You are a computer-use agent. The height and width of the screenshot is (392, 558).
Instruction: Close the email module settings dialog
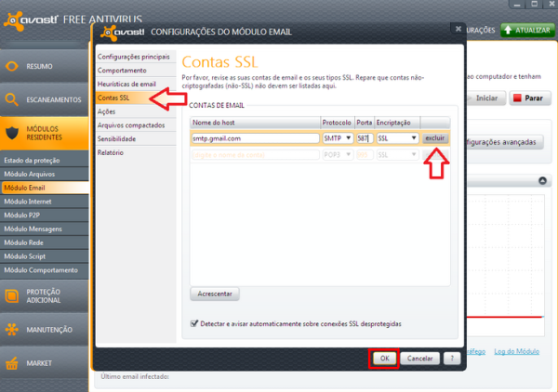(x=458, y=29)
